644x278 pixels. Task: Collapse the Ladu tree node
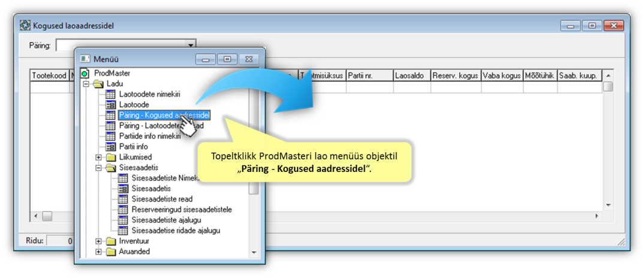click(x=86, y=84)
